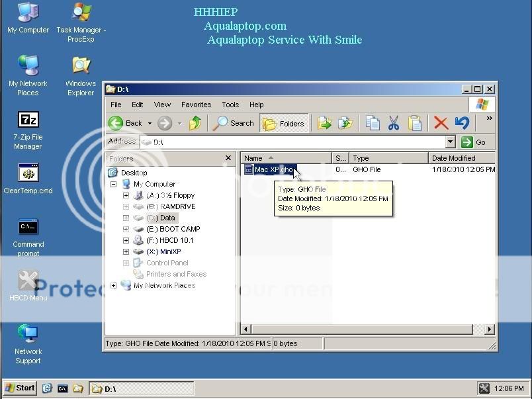The width and height of the screenshot is (532, 399).
Task: Open the HBCD Menu desktop icon
Action: click(28, 281)
